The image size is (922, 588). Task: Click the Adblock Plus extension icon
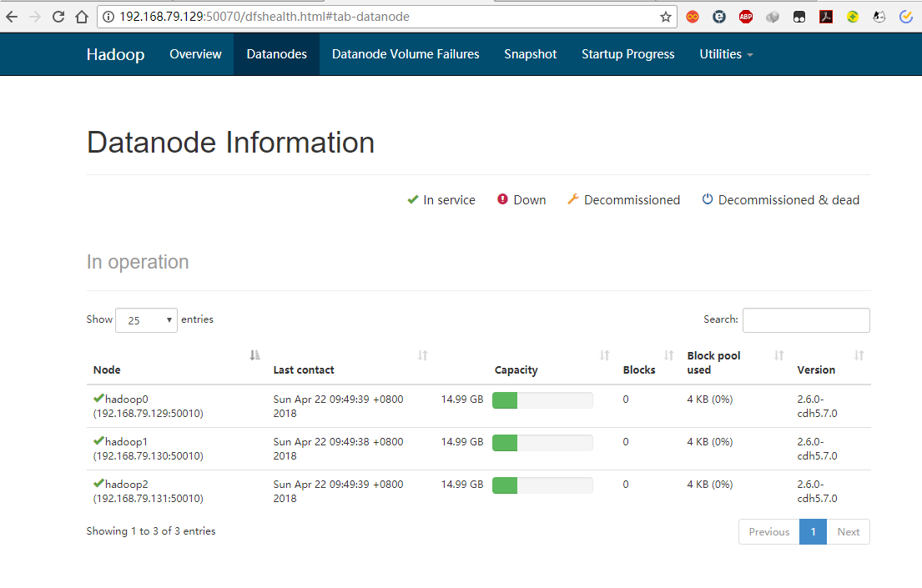pos(745,17)
